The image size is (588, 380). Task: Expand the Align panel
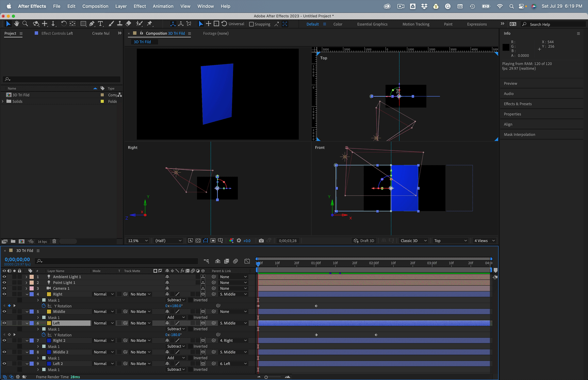click(508, 124)
